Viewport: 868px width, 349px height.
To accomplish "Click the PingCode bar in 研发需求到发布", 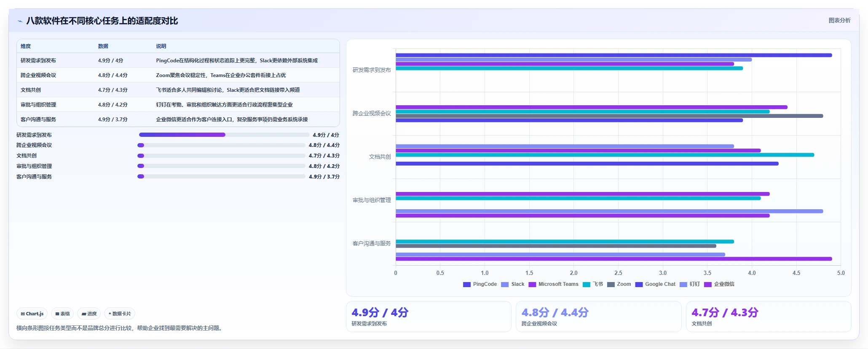I will 614,55.
